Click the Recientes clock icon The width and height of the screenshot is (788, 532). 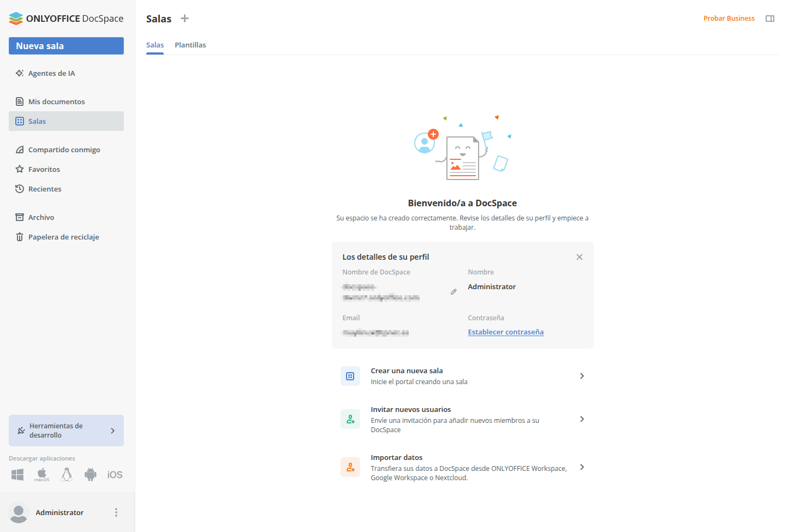coord(20,189)
